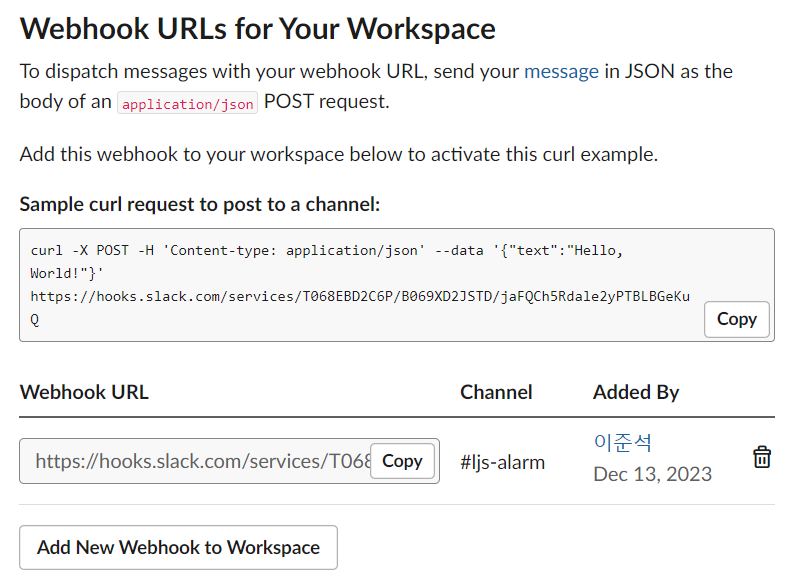
Task: Select the application/json inline code tag
Action: pyautogui.click(x=187, y=103)
